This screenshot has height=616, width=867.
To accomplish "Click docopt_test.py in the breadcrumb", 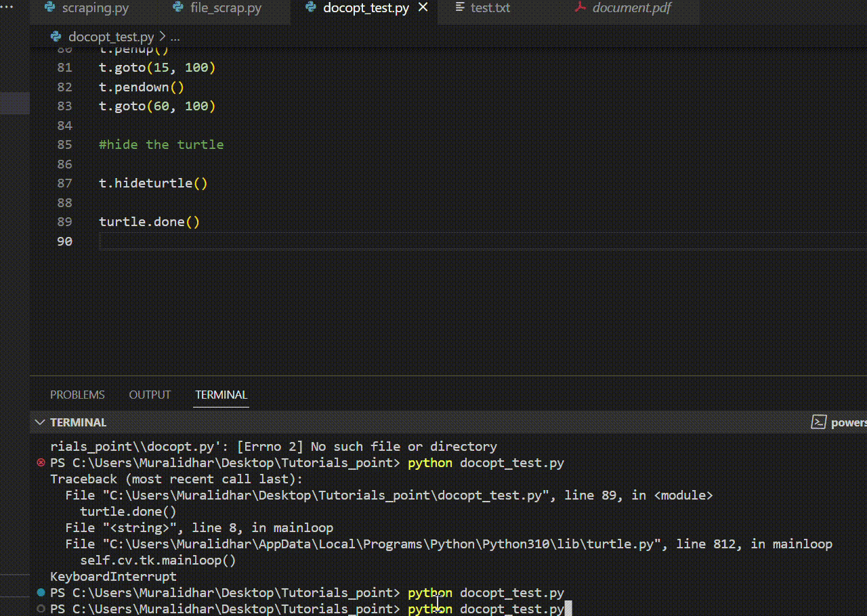I will pos(111,37).
